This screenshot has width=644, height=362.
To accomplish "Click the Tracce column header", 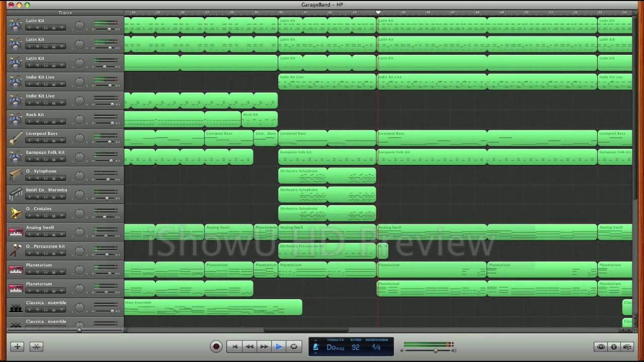I will coord(65,13).
